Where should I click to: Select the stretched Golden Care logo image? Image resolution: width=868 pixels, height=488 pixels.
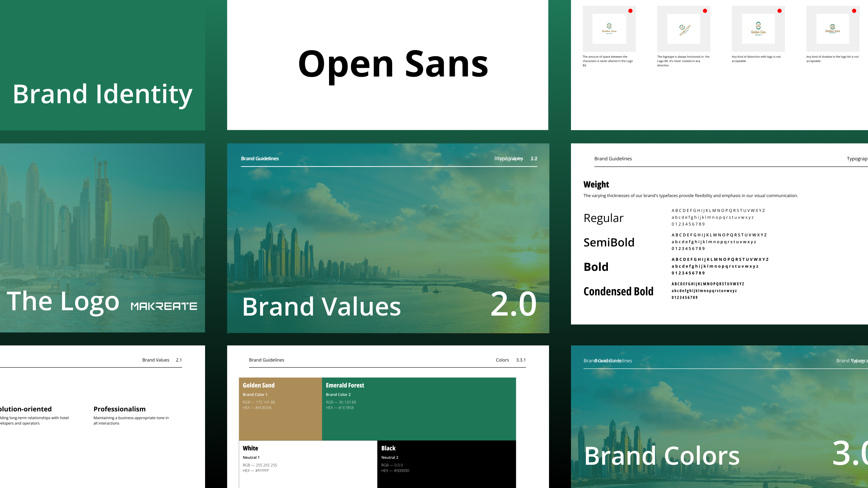(758, 29)
